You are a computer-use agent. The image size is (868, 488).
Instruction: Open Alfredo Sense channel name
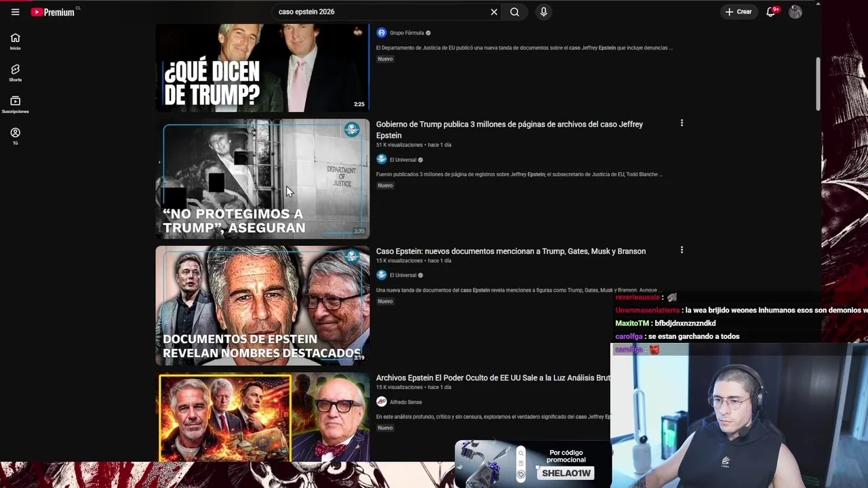coord(406,402)
